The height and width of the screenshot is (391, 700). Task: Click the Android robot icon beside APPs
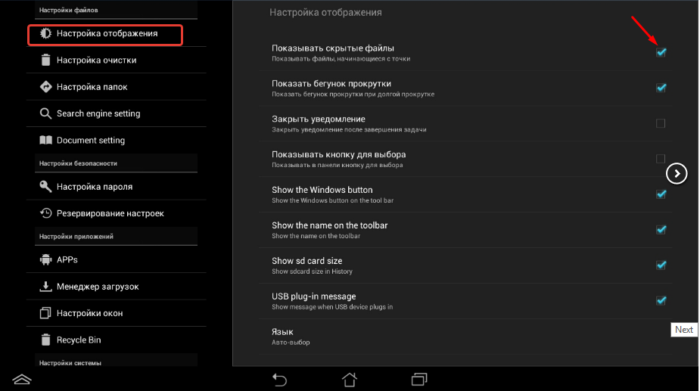[46, 260]
